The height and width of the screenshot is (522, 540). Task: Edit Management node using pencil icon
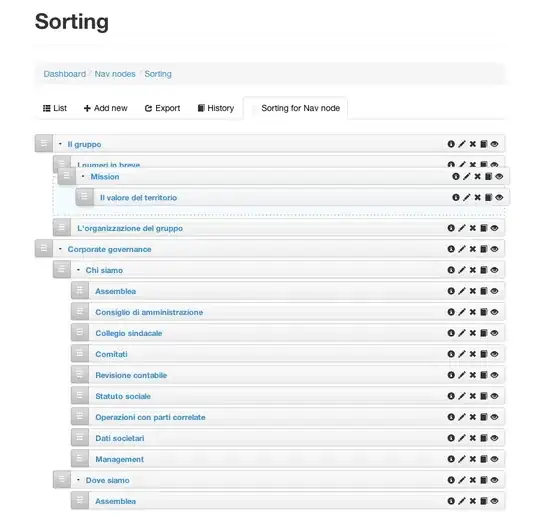pyautogui.click(x=462, y=459)
